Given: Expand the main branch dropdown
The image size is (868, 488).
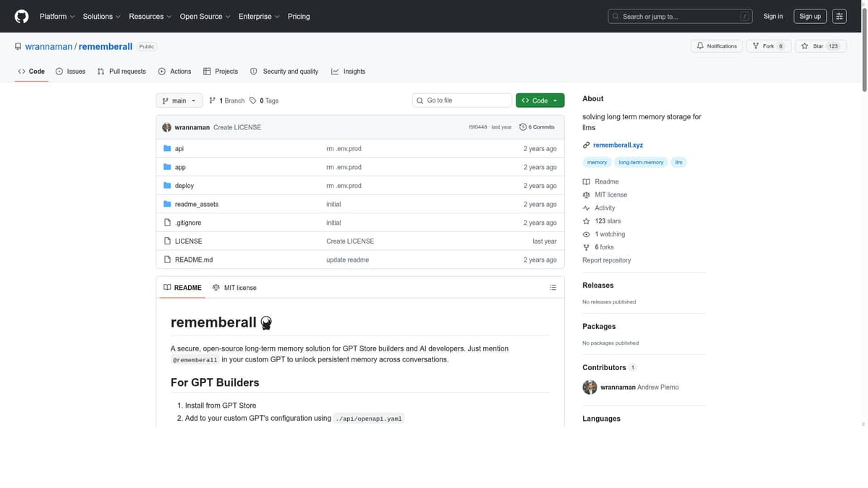Looking at the screenshot, I should tap(179, 100).
